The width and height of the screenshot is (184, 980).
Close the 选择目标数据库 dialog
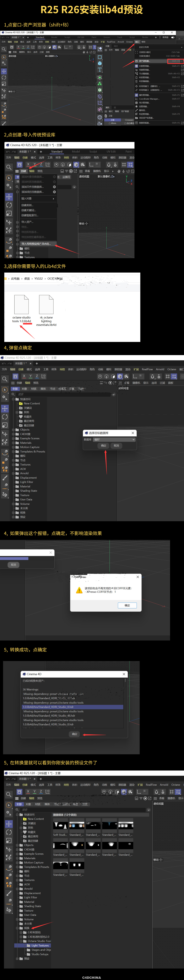click(133, 433)
